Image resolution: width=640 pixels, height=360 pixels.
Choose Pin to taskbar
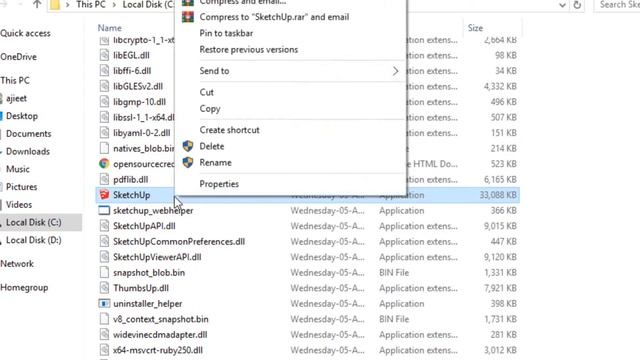pyautogui.click(x=226, y=33)
